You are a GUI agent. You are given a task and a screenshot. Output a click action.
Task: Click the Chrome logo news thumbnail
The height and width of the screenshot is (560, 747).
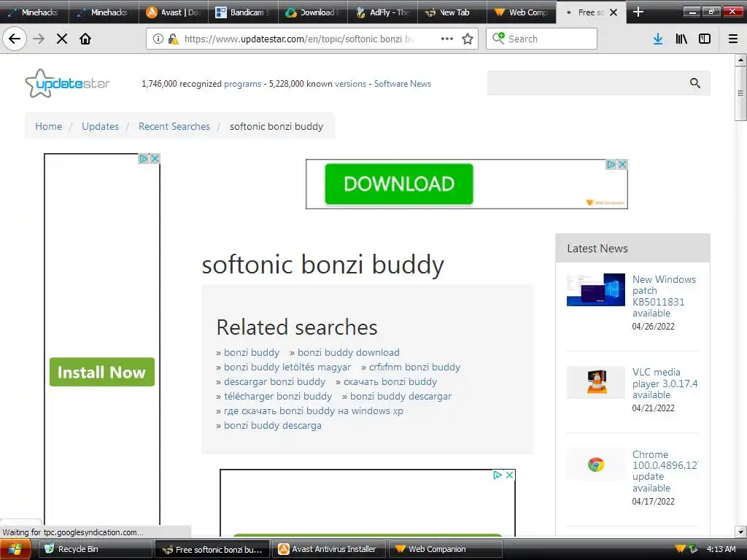click(596, 464)
